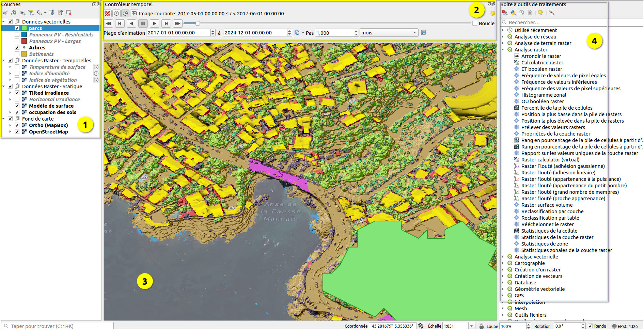The width and height of the screenshot is (644, 330).
Task: Select the Calculatrice raster algorithm
Action: [542, 63]
